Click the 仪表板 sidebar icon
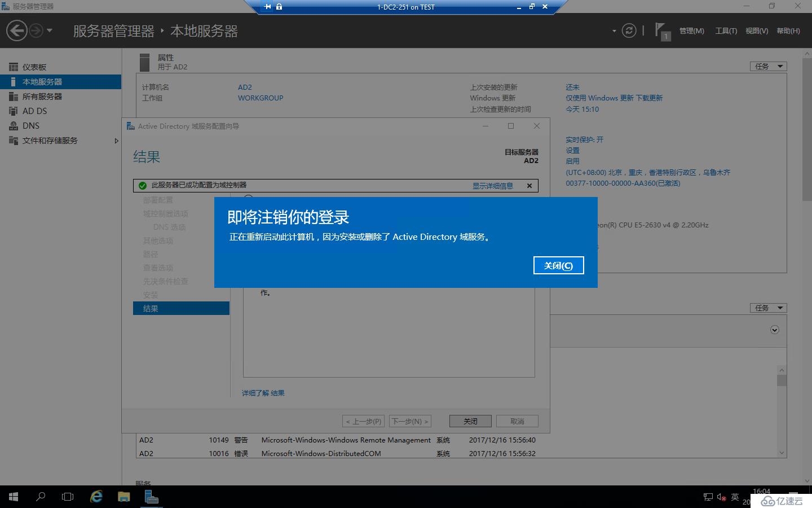Viewport: 812px width, 508px height. [x=14, y=67]
